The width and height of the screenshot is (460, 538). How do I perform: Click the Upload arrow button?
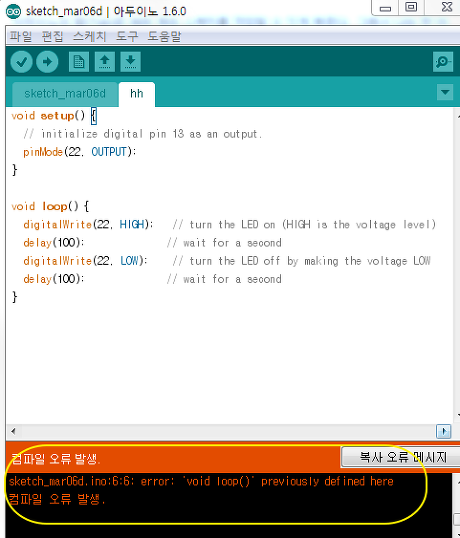pyautogui.click(x=47, y=62)
